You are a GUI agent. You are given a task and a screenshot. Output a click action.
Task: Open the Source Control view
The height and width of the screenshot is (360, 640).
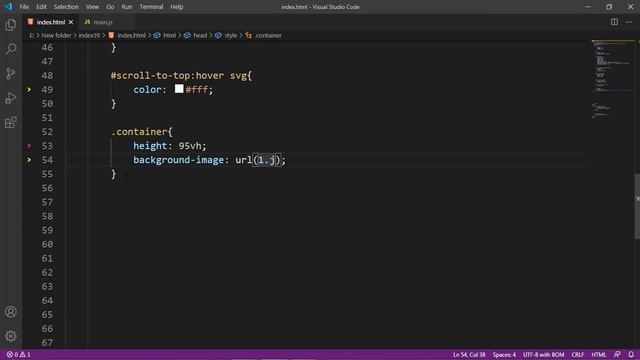tap(11, 73)
